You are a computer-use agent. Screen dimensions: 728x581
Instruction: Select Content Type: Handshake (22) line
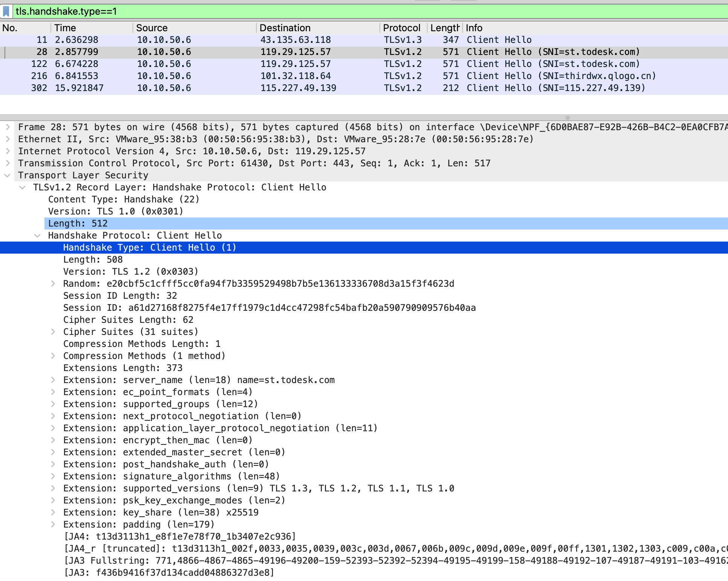[123, 199]
